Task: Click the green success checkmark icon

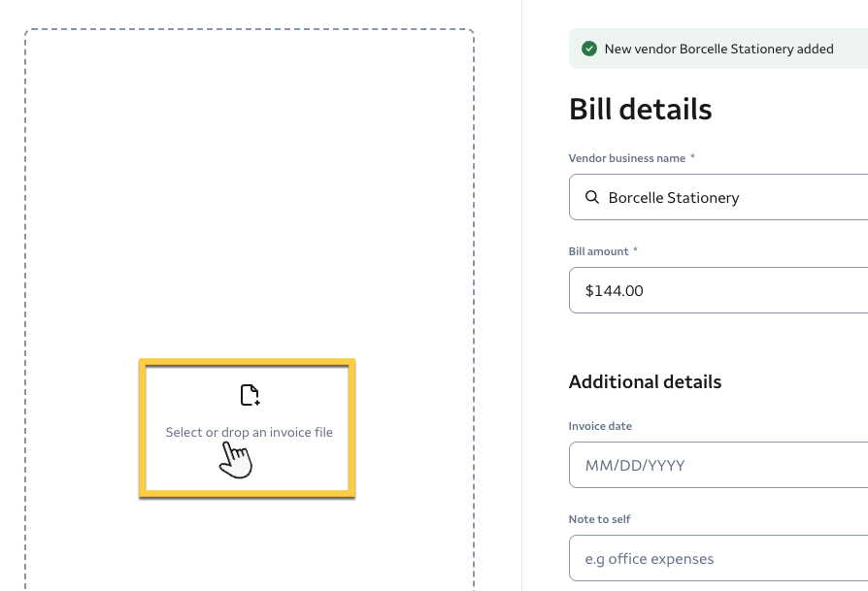Action: tap(588, 49)
